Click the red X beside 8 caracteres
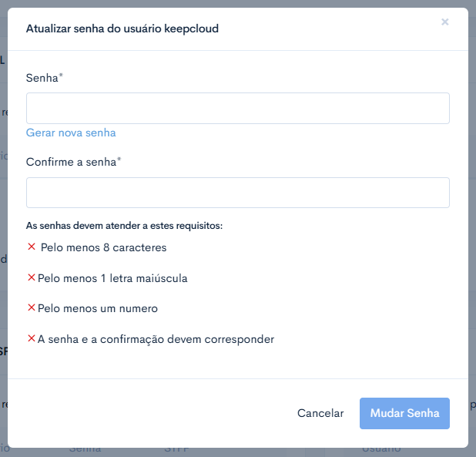 (32, 247)
